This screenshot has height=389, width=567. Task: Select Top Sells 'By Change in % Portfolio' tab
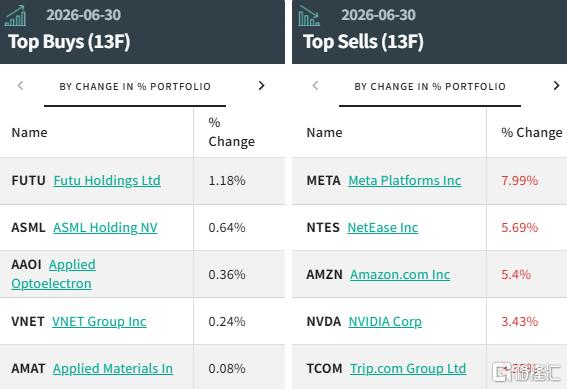pyautogui.click(x=430, y=87)
